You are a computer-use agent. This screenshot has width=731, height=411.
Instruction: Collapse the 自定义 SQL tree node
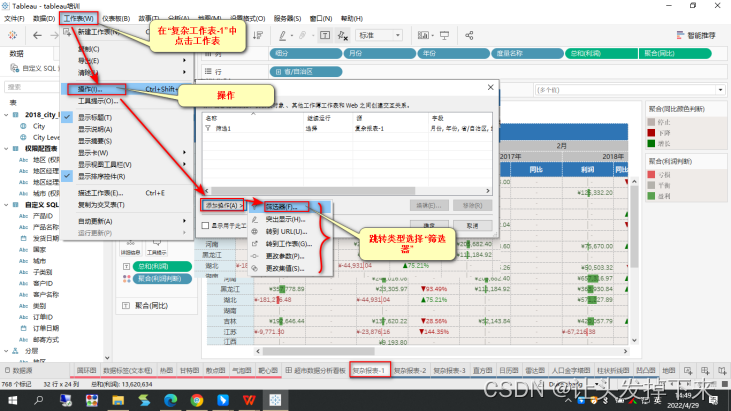(x=7, y=205)
